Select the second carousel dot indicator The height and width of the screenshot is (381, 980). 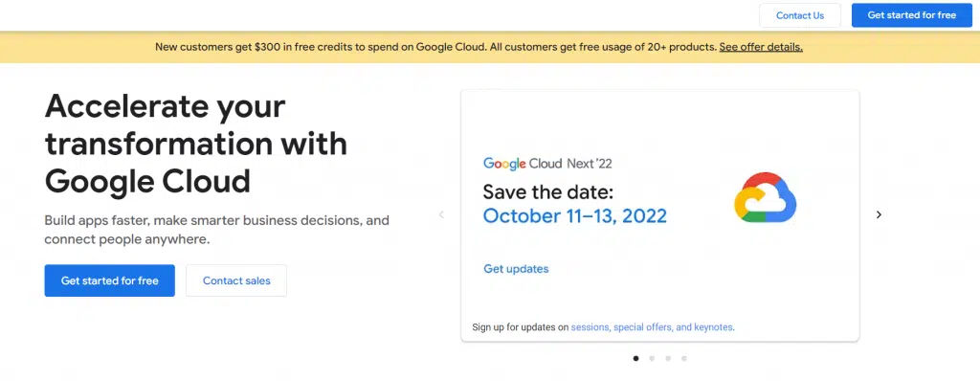point(652,358)
